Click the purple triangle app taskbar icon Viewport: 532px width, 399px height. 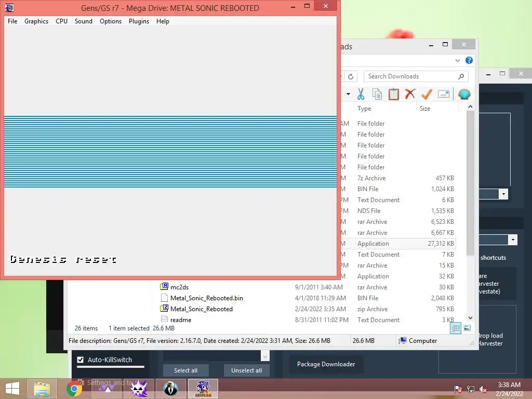(107, 389)
